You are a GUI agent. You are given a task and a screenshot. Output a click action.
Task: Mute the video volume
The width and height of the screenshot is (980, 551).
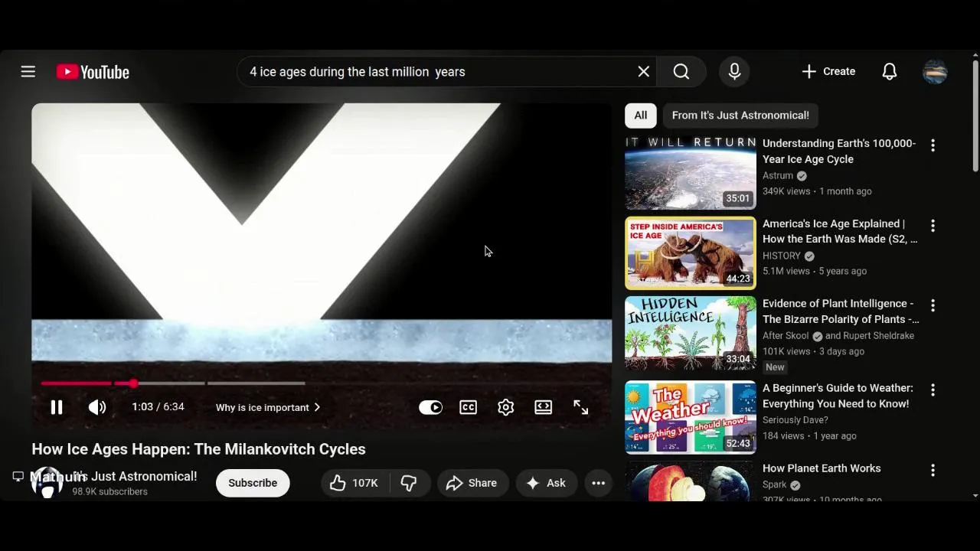[97, 407]
